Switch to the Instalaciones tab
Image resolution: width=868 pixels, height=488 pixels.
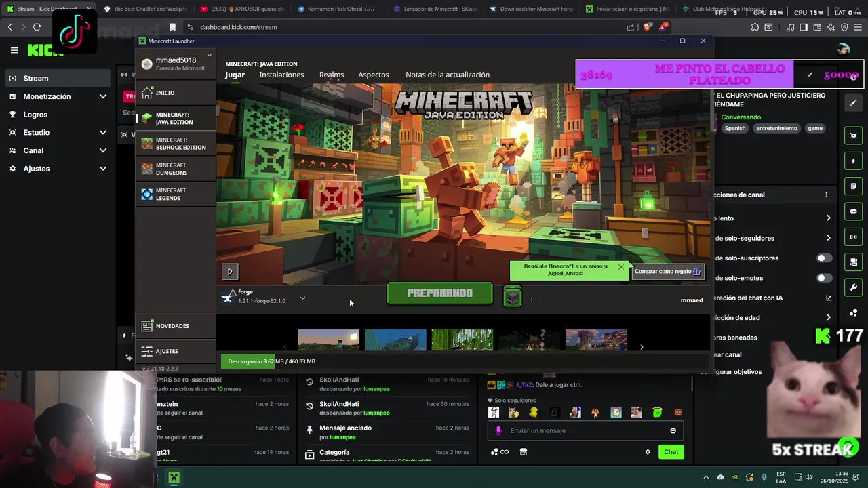(x=281, y=75)
